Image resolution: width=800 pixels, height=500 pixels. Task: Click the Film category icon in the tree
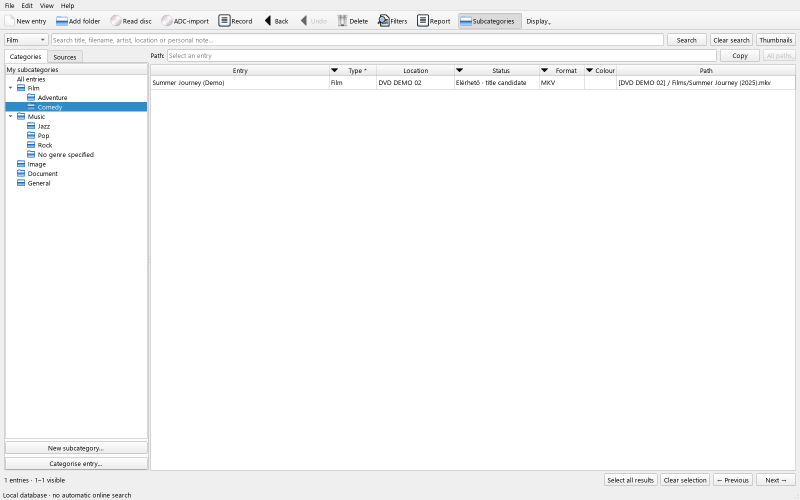[21, 88]
